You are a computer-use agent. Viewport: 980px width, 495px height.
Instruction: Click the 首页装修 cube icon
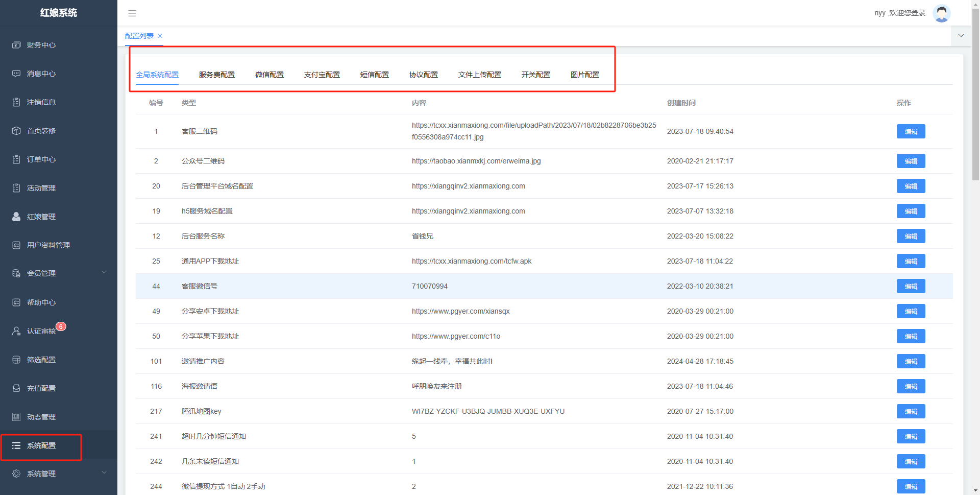[x=16, y=131]
